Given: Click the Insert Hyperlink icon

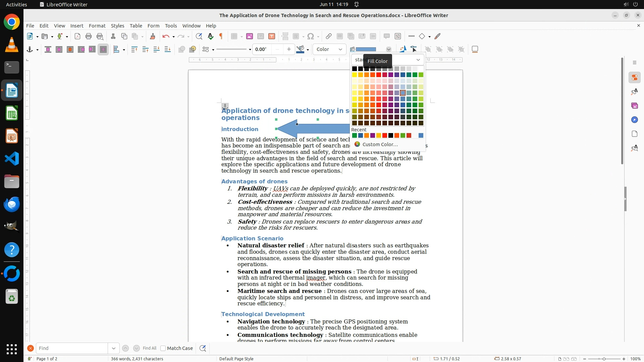Looking at the screenshot, I should pos(329,37).
